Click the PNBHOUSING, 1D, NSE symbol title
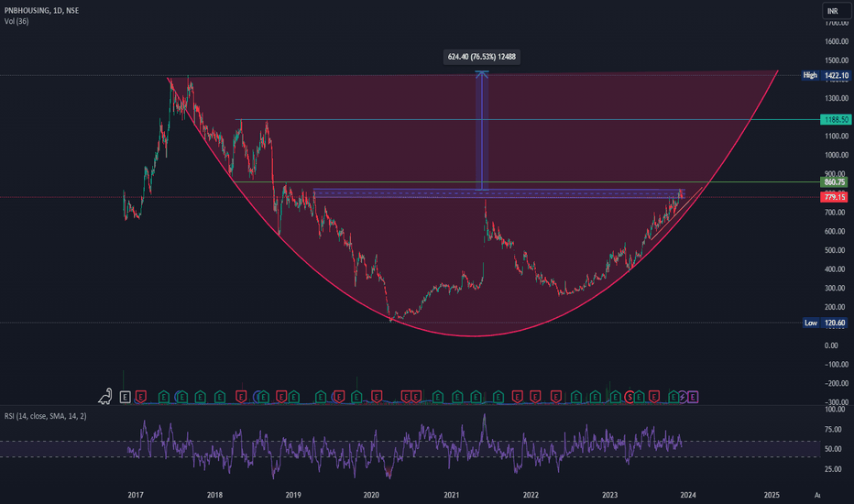 tap(41, 10)
